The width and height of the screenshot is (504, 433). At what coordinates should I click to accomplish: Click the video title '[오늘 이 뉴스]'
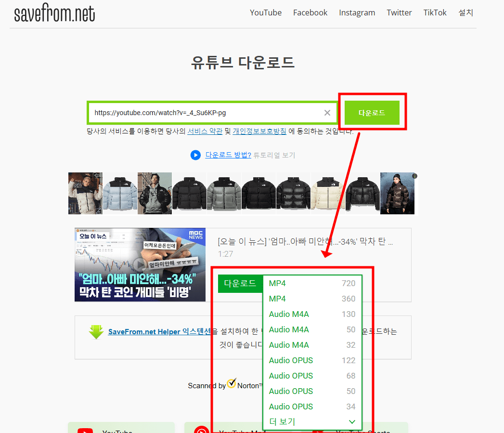pyautogui.click(x=305, y=242)
